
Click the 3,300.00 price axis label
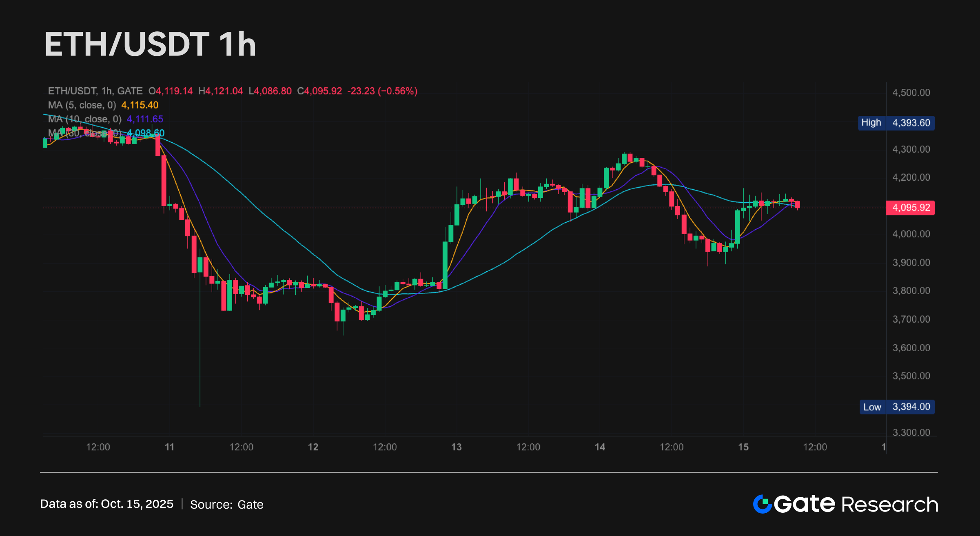point(911,432)
